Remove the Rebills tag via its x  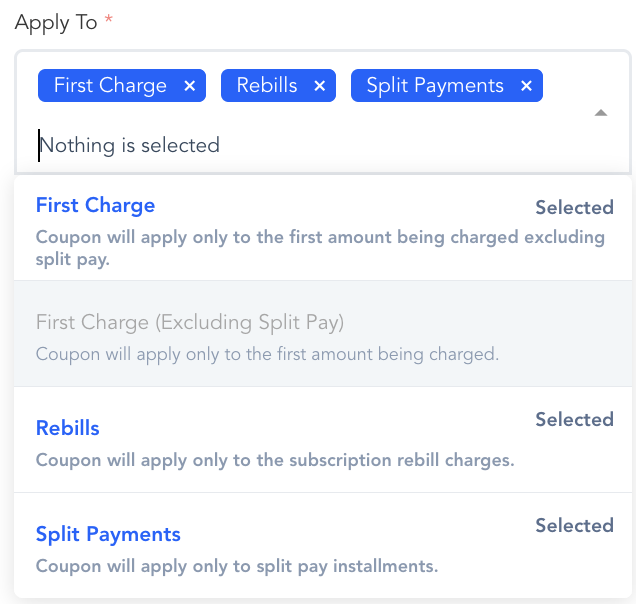click(320, 86)
